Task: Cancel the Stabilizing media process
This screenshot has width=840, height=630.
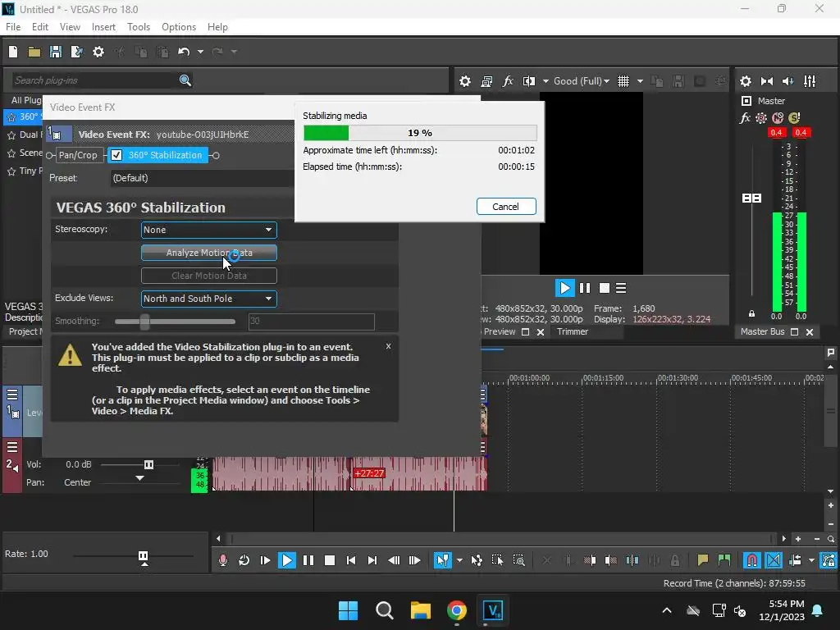Action: click(x=506, y=206)
